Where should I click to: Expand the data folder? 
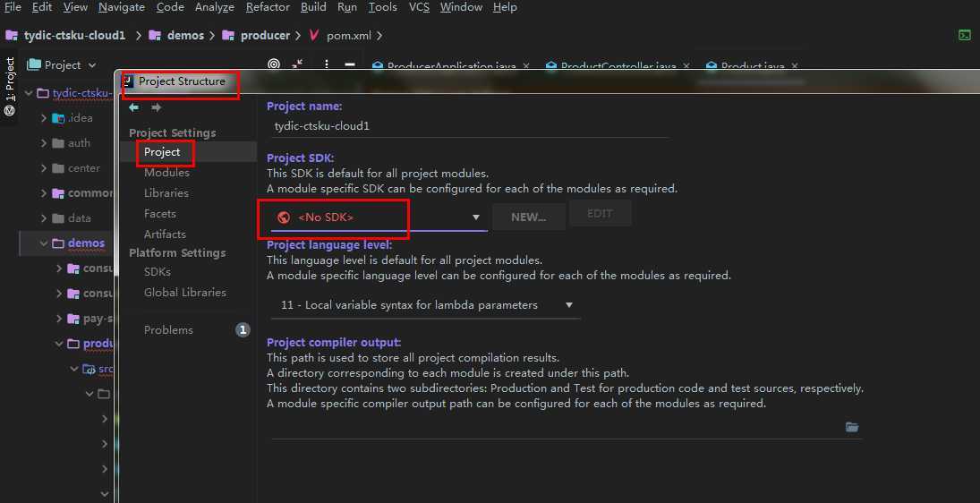click(x=44, y=218)
